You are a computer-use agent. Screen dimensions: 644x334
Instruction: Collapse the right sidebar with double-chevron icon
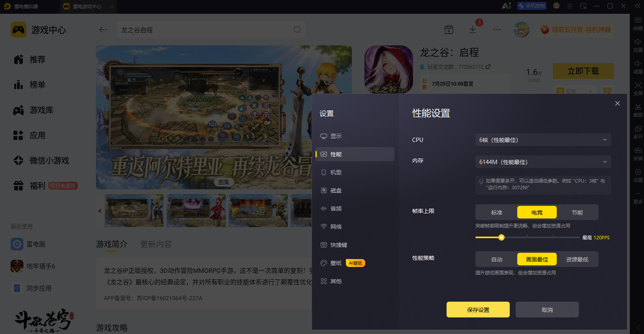pos(638,6)
